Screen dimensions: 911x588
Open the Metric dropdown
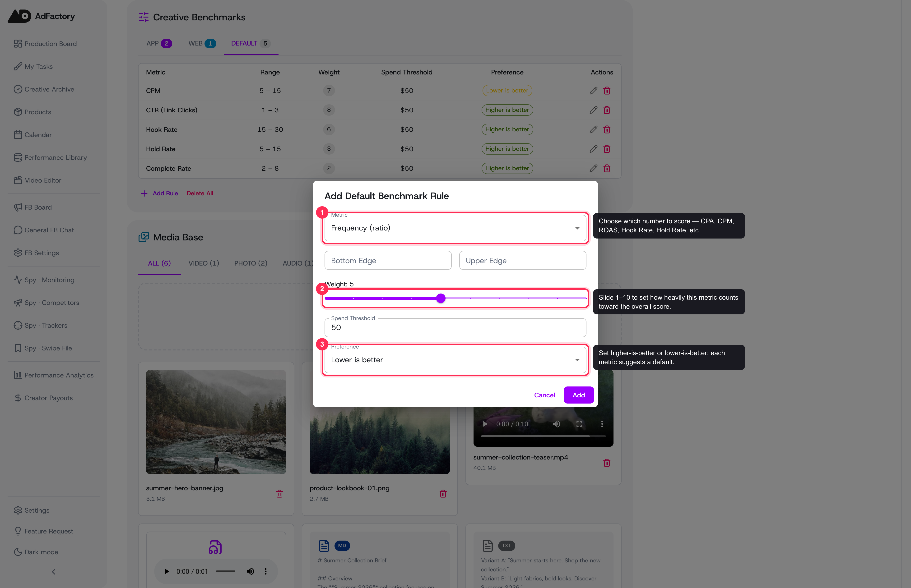(455, 228)
